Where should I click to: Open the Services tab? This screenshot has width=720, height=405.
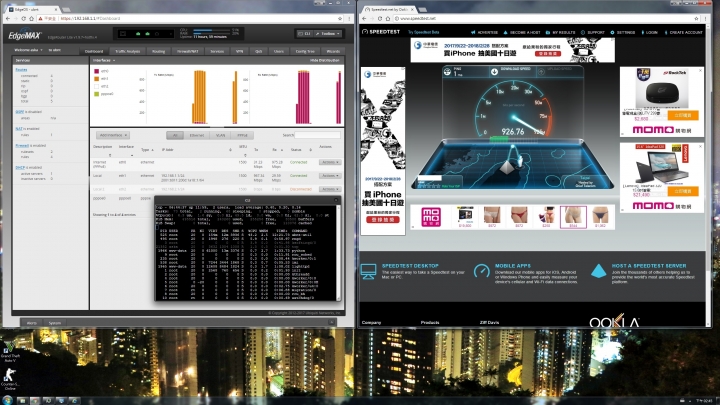(x=217, y=51)
